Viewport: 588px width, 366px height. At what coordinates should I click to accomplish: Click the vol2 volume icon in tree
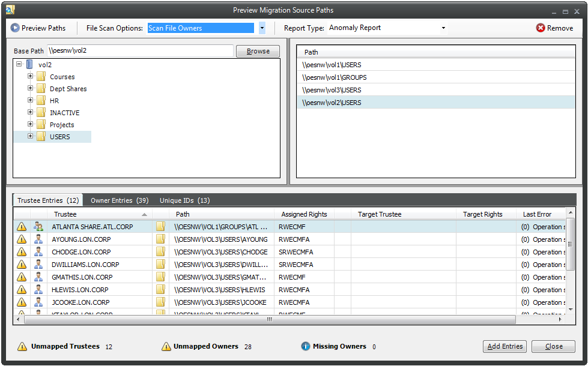[x=29, y=64]
